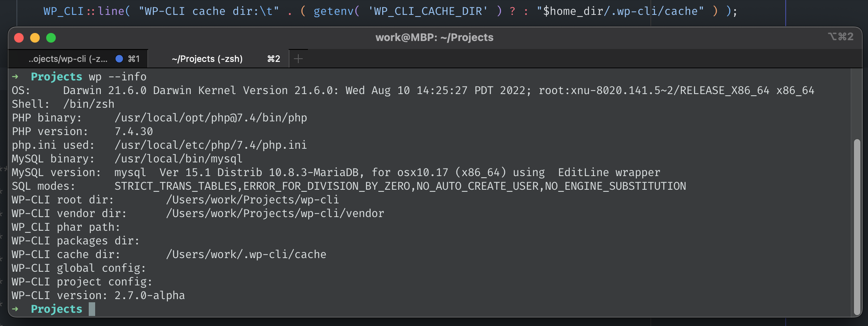The width and height of the screenshot is (868, 326).
Task: Select the wp --info command text
Action: pos(118,76)
